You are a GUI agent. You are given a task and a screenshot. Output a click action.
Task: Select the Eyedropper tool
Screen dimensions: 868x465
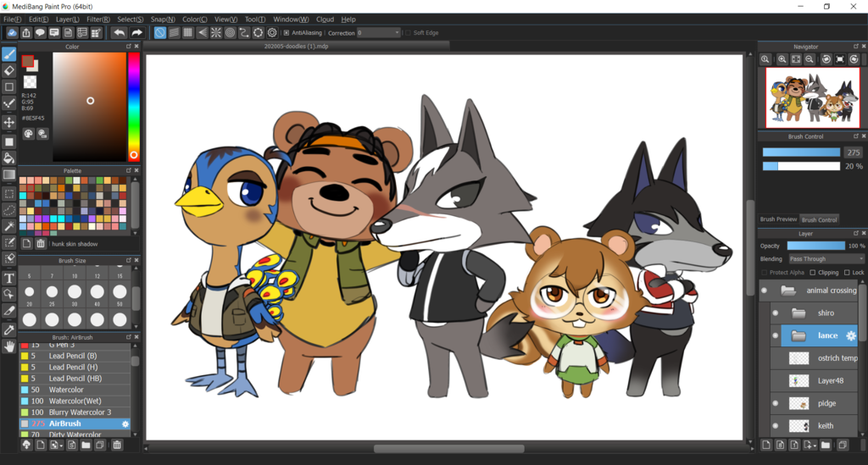(x=8, y=330)
